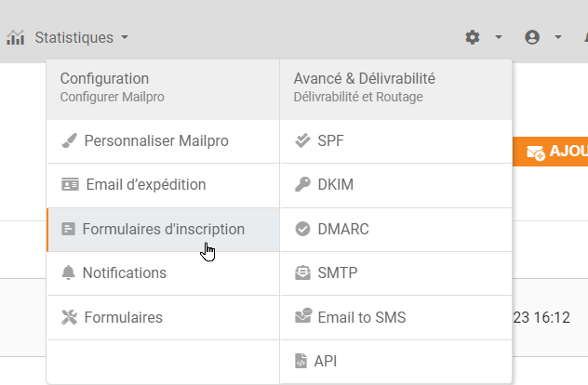Image resolution: width=588 pixels, height=385 pixels.
Task: Click the check circle icon for DMARC
Action: 302,229
